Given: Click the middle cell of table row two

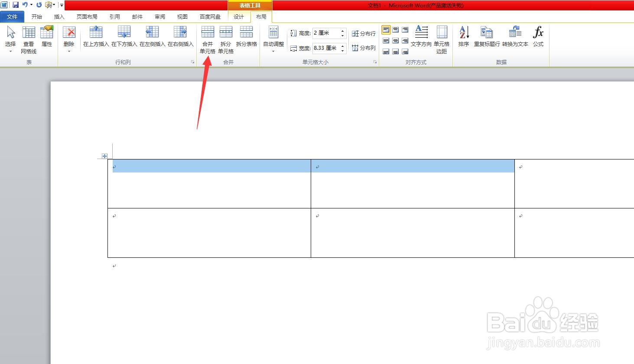Looking at the screenshot, I should (413, 233).
